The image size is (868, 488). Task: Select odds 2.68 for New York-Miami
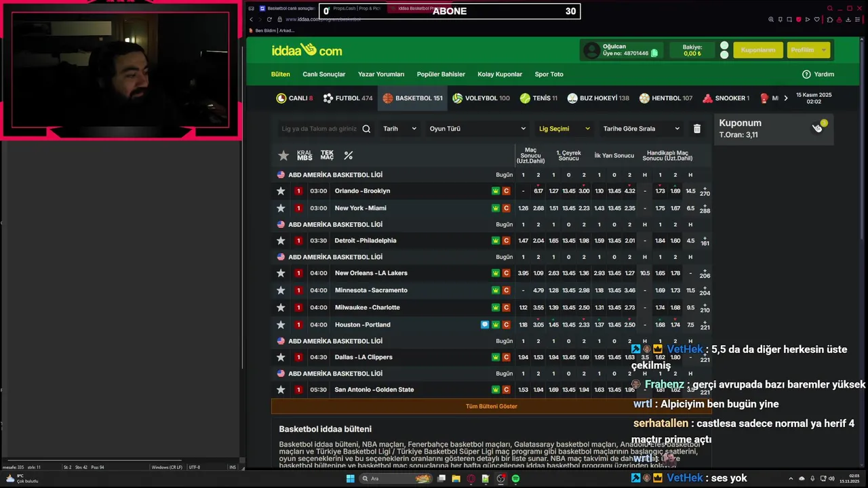pyautogui.click(x=538, y=208)
